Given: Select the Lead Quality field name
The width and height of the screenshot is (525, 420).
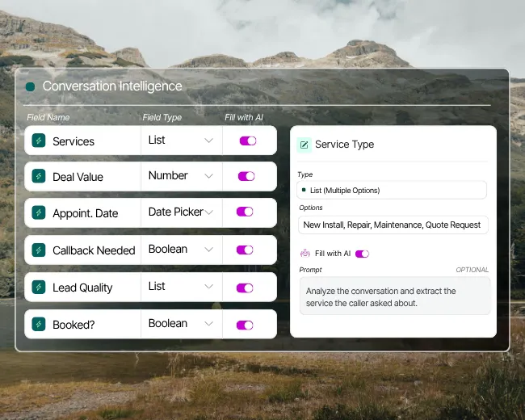Looking at the screenshot, I should 82,288.
